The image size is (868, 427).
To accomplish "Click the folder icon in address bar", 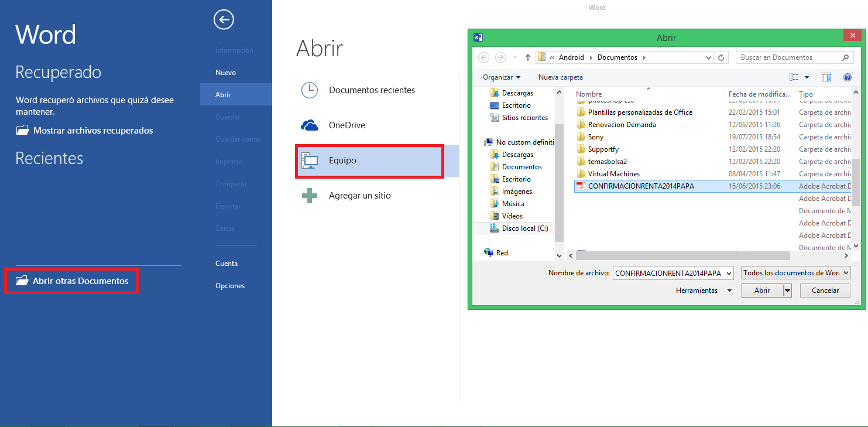I will 542,57.
